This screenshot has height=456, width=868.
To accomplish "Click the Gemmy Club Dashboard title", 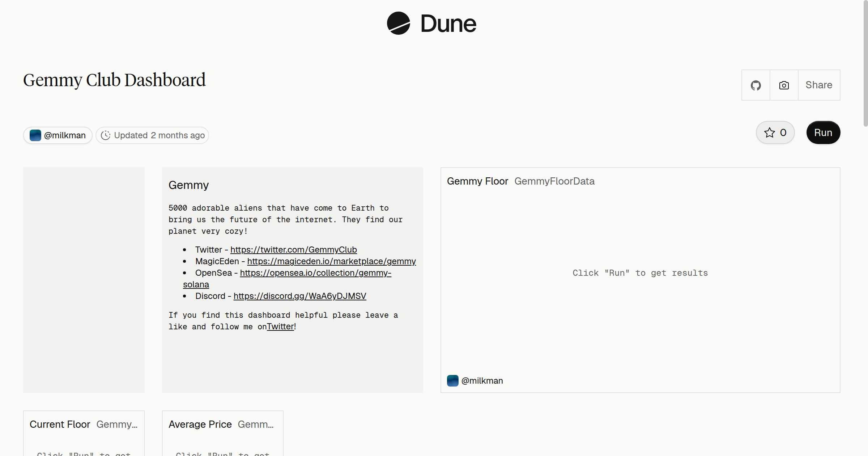I will click(x=114, y=80).
